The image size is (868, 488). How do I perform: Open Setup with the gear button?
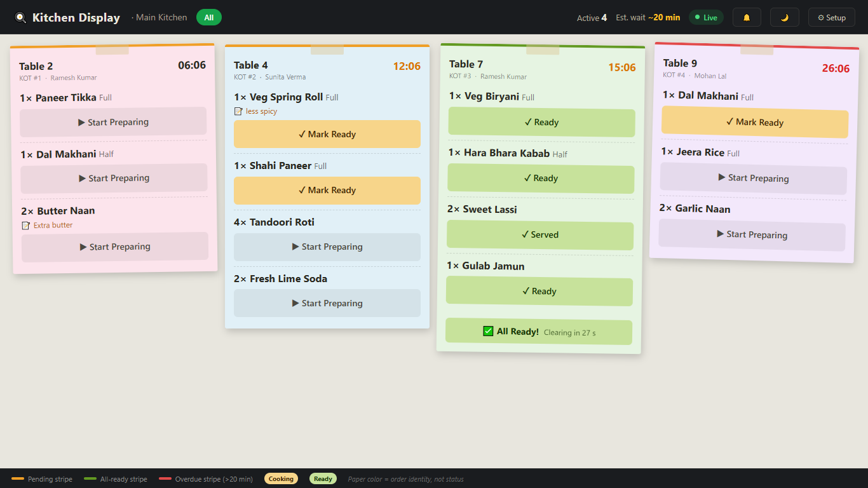tap(832, 17)
